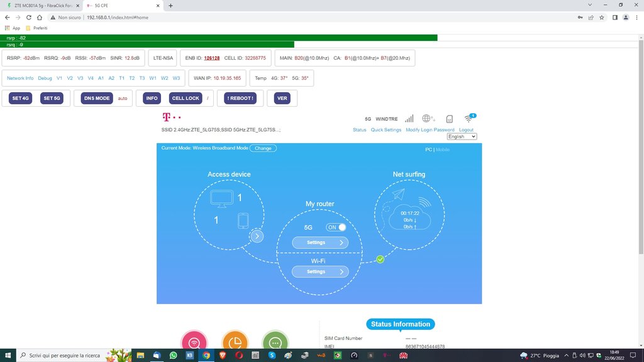Click the orange data usage chart icon
644x362 pixels.
coord(235,342)
